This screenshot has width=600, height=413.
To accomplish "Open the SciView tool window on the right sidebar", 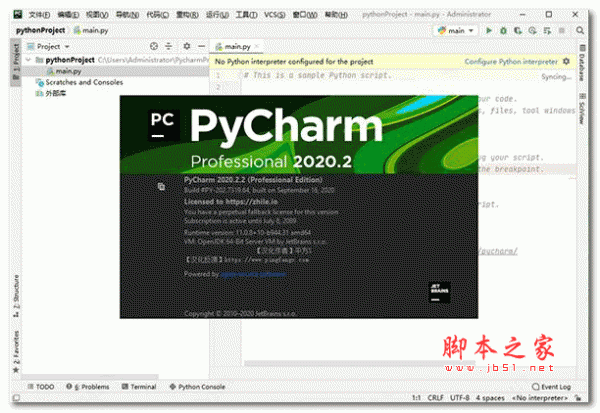I will pyautogui.click(x=582, y=109).
